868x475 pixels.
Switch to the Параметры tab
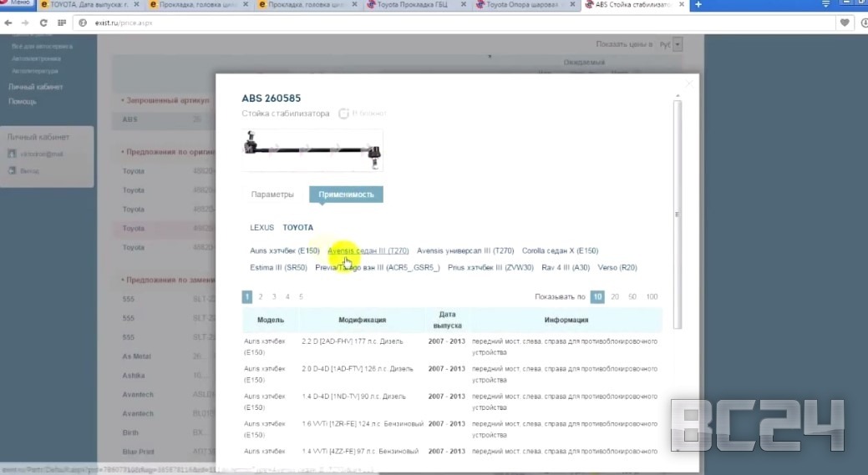[272, 195]
